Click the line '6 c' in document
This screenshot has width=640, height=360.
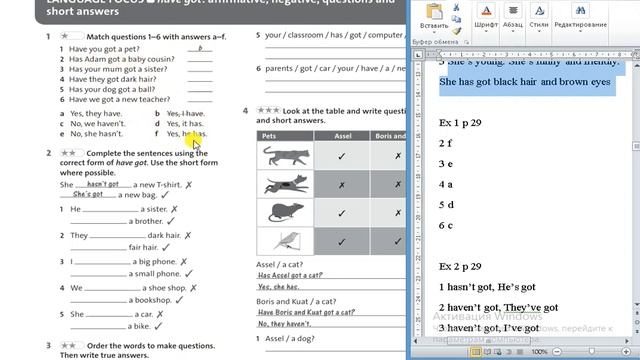pos(446,225)
